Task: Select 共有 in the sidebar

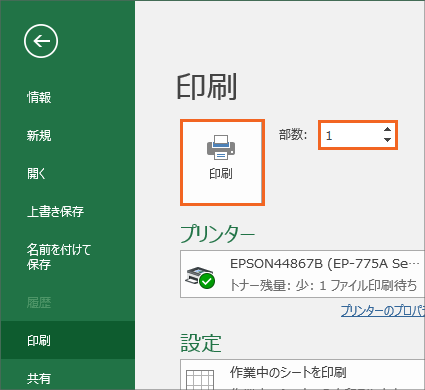Action: [x=39, y=378]
